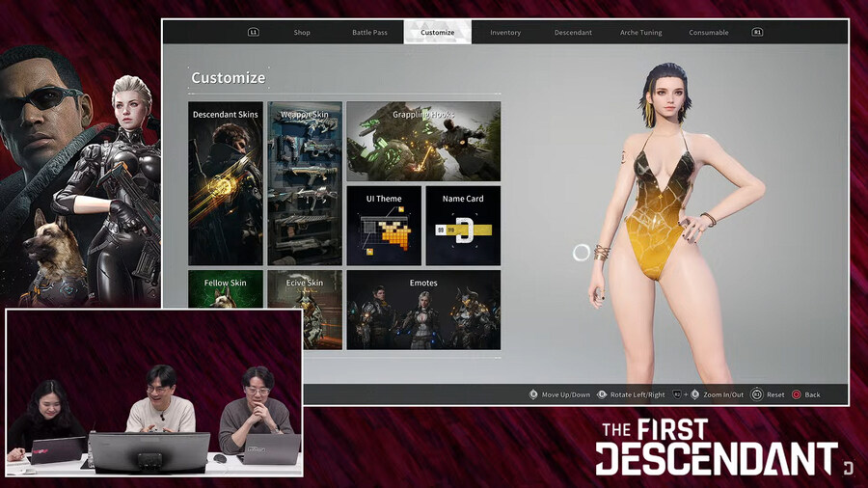Click the Move Up/Down stick icon
Viewport: 868px width, 488px height.
click(x=533, y=394)
